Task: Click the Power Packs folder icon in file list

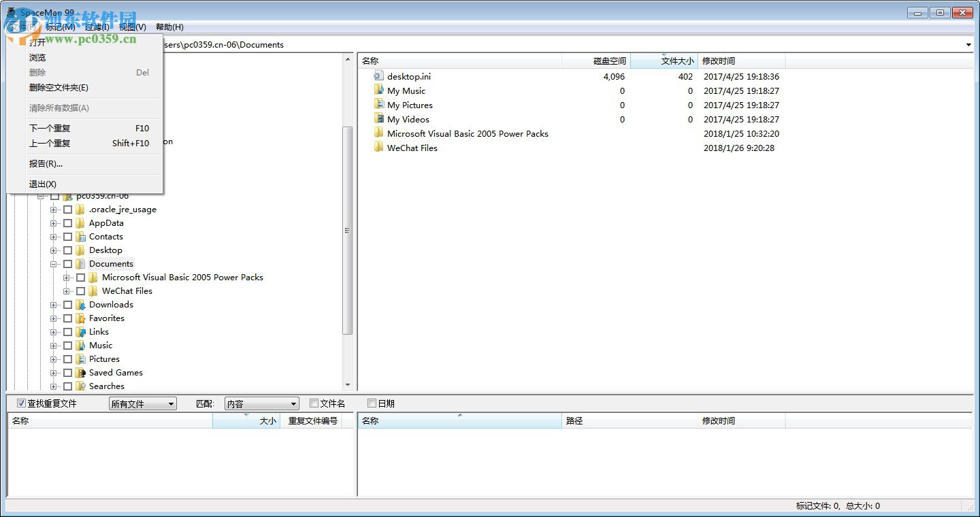Action: (379, 133)
